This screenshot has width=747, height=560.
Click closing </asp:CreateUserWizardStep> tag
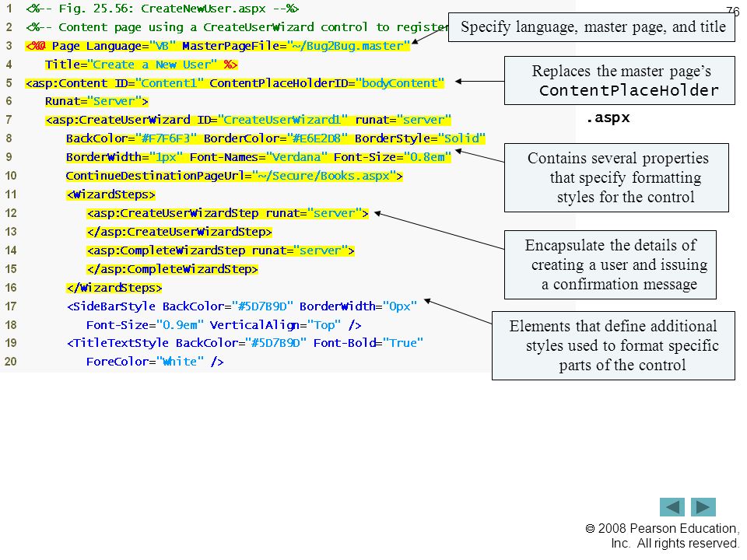pyautogui.click(x=179, y=232)
